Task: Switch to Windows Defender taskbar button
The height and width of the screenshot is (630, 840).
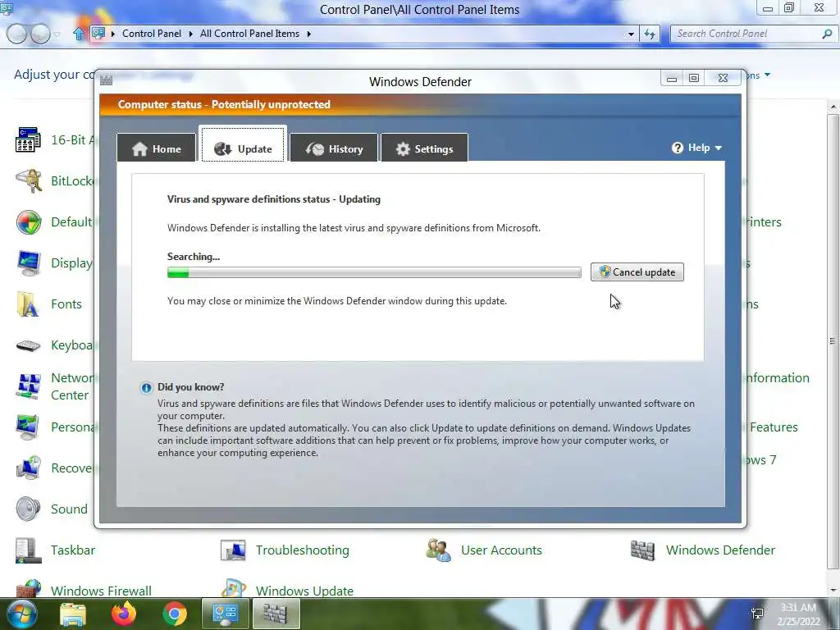Action: point(276,614)
